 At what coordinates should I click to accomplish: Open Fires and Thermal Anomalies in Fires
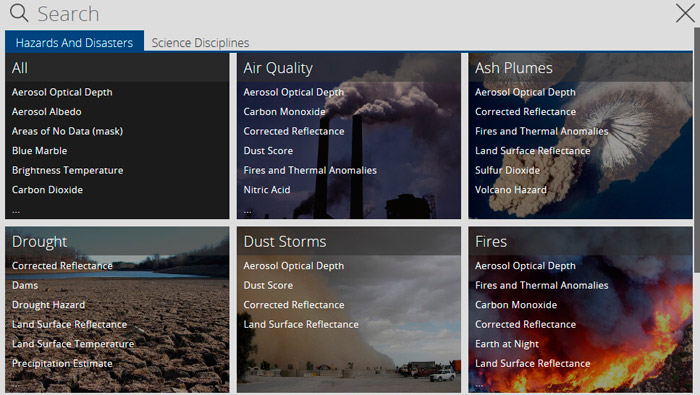542,285
